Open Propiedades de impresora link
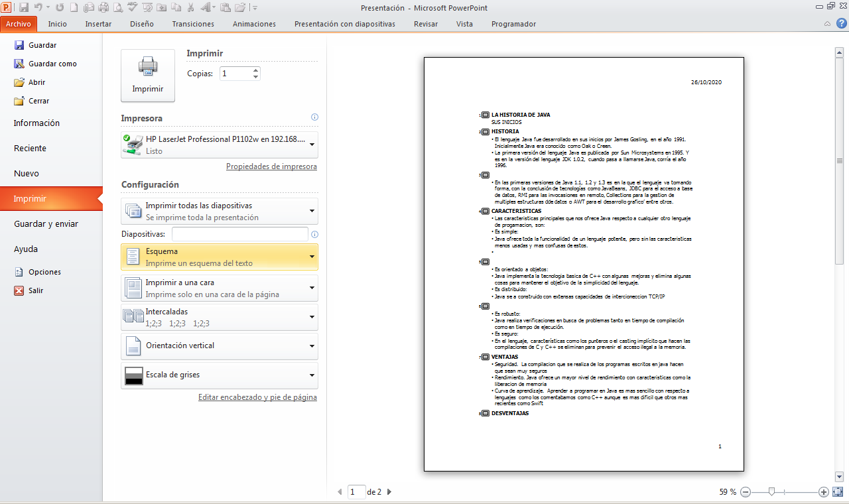The image size is (849, 504). tap(271, 166)
